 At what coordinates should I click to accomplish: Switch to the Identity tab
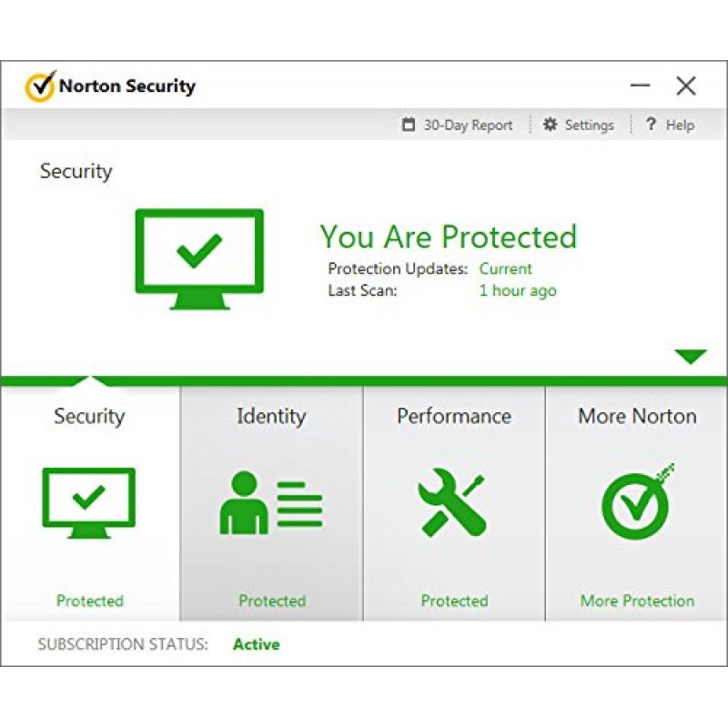[x=271, y=417]
